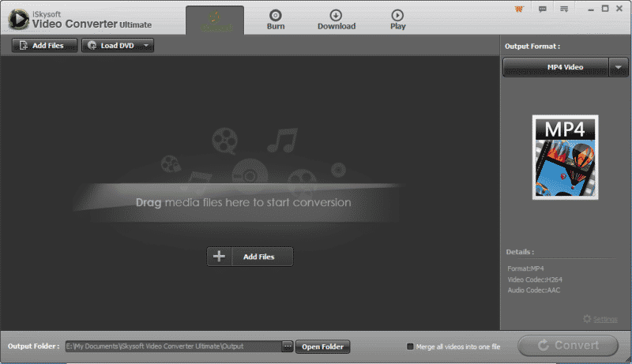Screen dimensions: 632x364
Task: Click the Open Folder button
Action: (x=322, y=347)
